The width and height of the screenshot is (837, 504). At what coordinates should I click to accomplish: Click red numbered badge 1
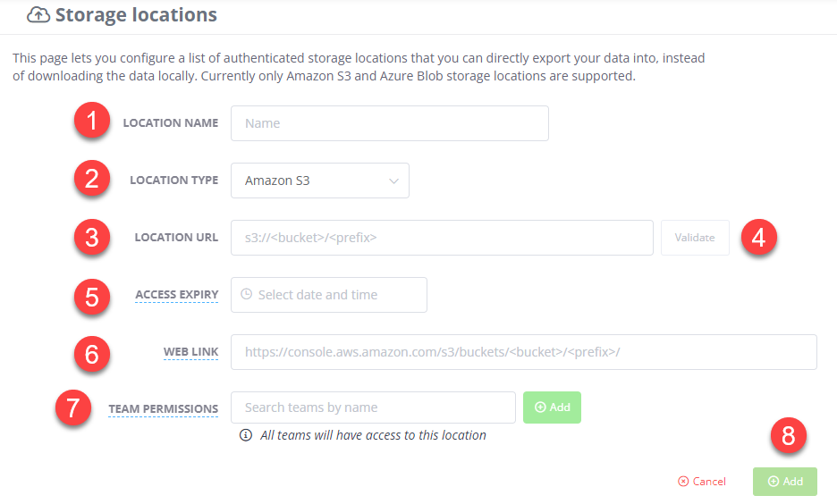[x=92, y=122]
